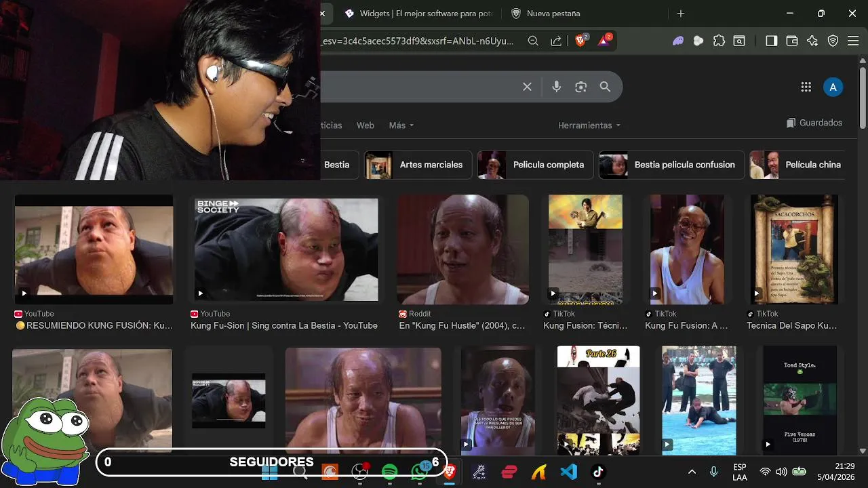Switch to the Nueva pestaña tab
Screen dimensions: 868x488
[x=583, y=14]
